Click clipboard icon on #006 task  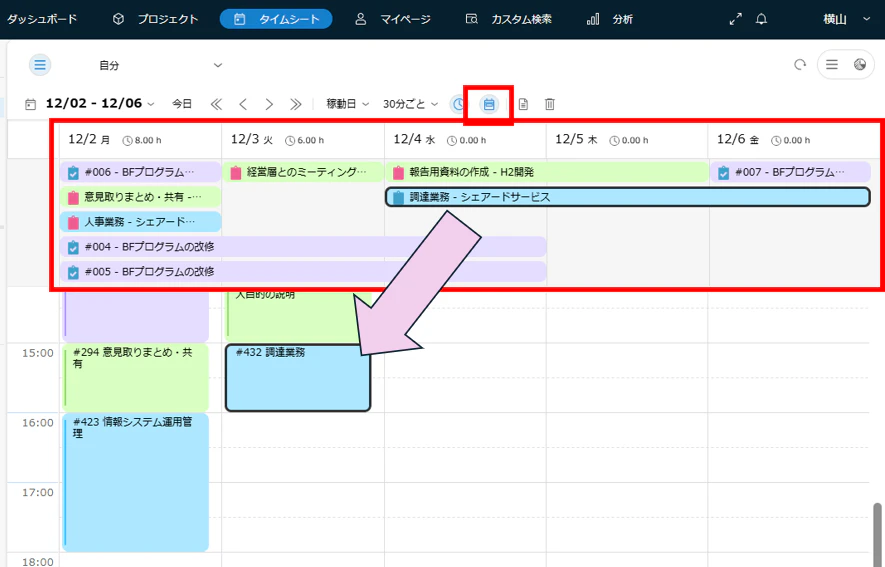coord(73,173)
